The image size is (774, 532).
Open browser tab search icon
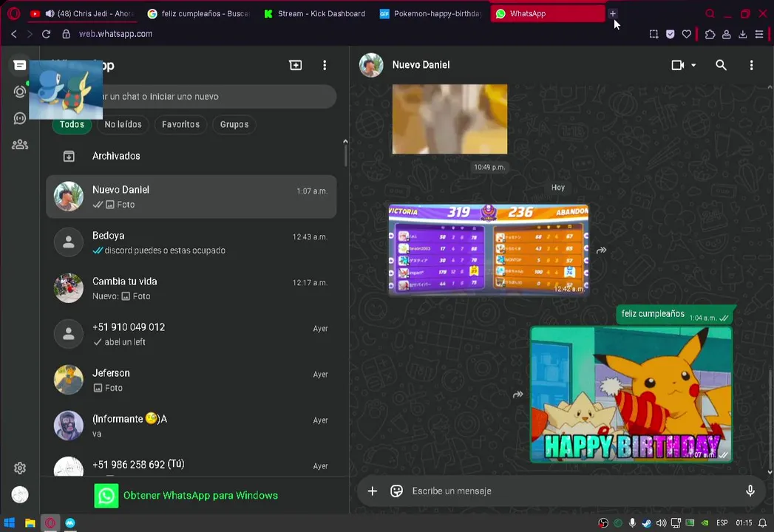pos(710,13)
